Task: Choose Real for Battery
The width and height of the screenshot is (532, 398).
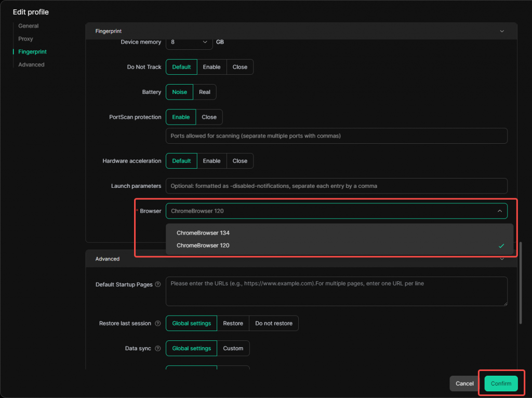Action: click(x=204, y=92)
